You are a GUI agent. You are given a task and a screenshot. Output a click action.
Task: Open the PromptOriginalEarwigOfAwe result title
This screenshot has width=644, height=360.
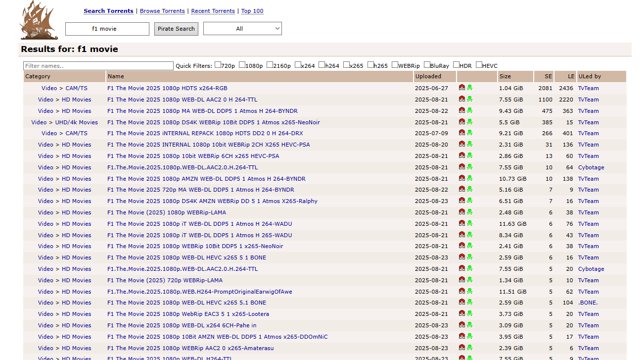click(x=200, y=292)
